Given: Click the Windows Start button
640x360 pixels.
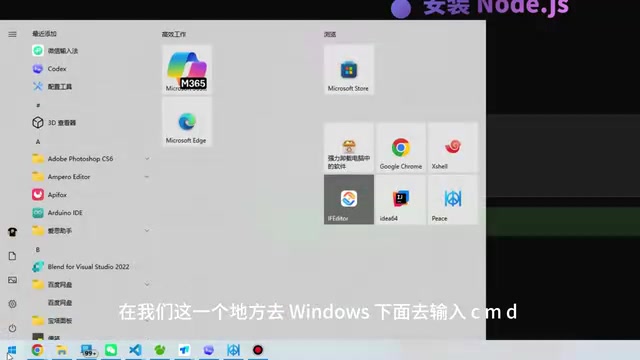Looking at the screenshot, I should (12, 350).
